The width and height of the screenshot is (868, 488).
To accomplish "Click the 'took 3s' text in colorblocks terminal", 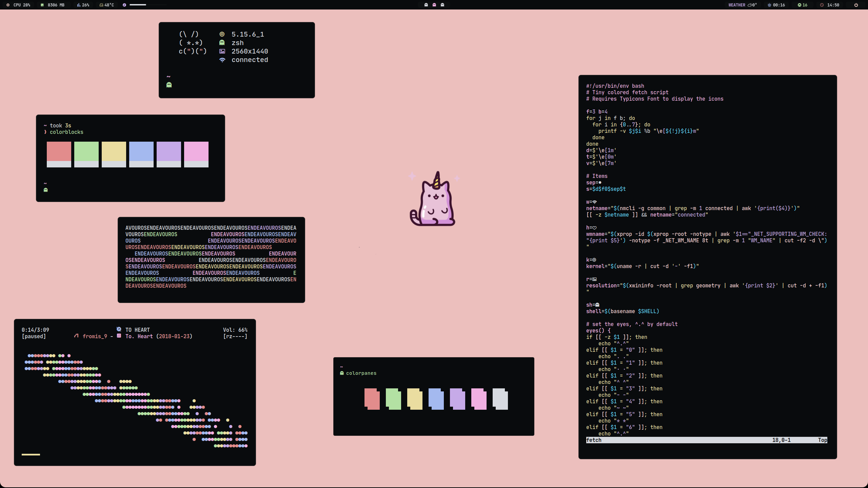I will click(x=61, y=125).
